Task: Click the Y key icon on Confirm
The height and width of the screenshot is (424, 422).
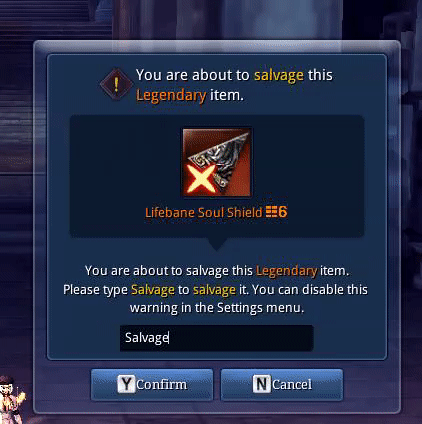Action: [126, 384]
